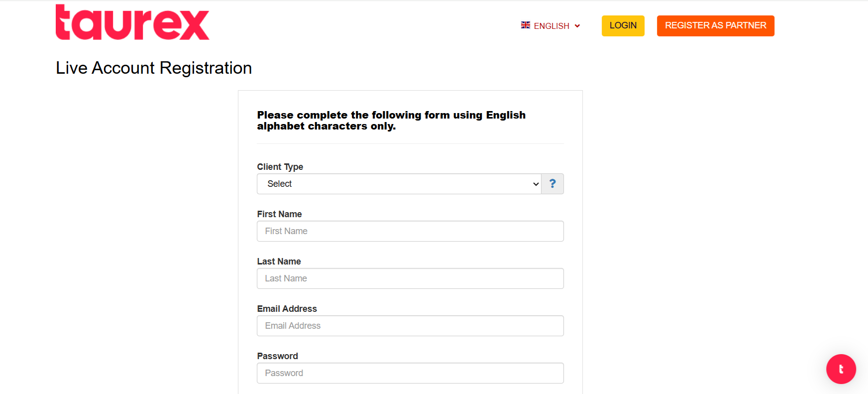Image resolution: width=868 pixels, height=394 pixels.
Task: Focus the First Name input field
Action: coord(410,231)
